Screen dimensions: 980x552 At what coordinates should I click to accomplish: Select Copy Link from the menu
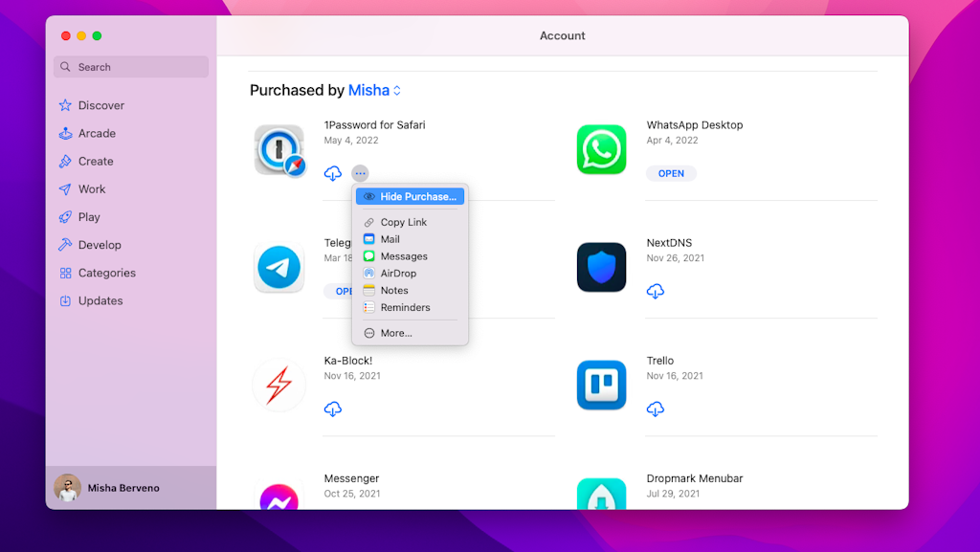[403, 222]
